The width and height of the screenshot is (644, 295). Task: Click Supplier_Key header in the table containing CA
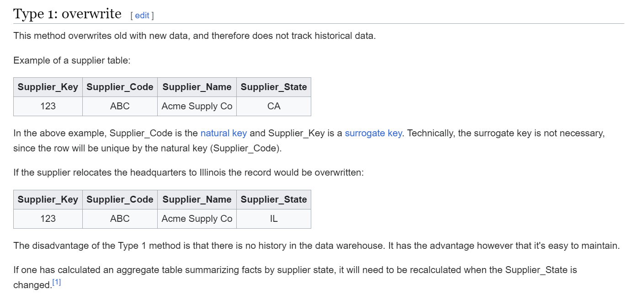coord(48,87)
